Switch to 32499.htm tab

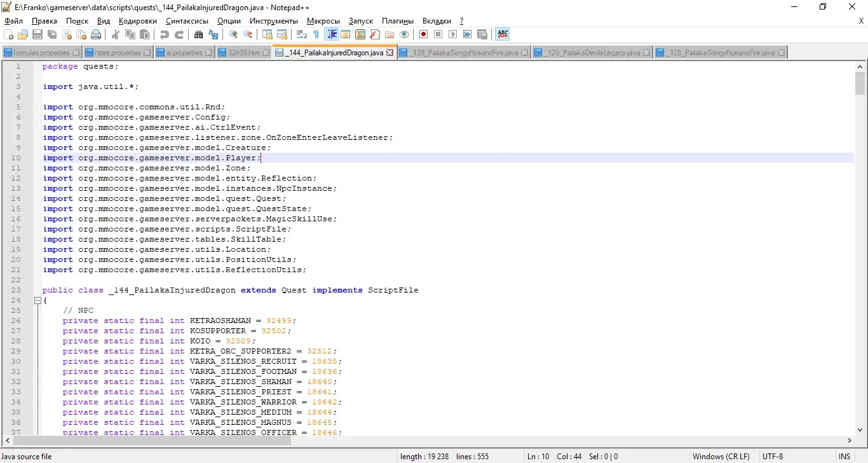tap(244, 53)
